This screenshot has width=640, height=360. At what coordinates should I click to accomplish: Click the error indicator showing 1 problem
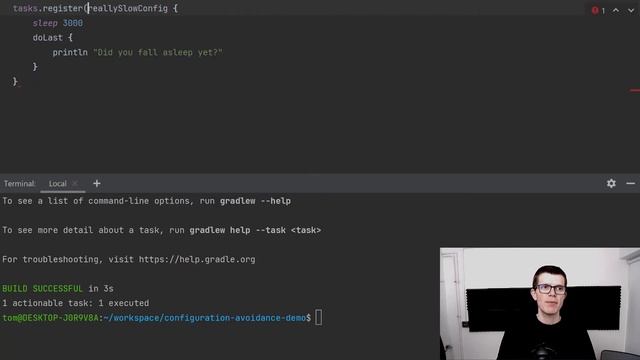coord(598,10)
